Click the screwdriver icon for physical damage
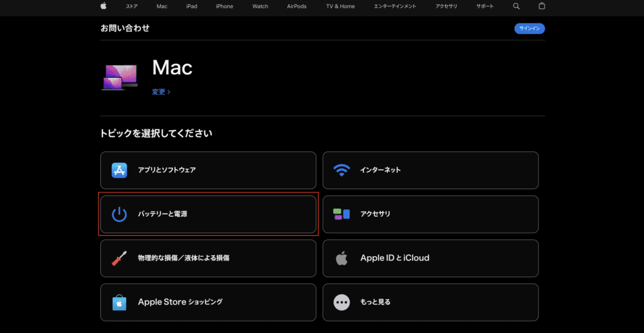Screen dimensions: 644x333 pyautogui.click(x=119, y=258)
